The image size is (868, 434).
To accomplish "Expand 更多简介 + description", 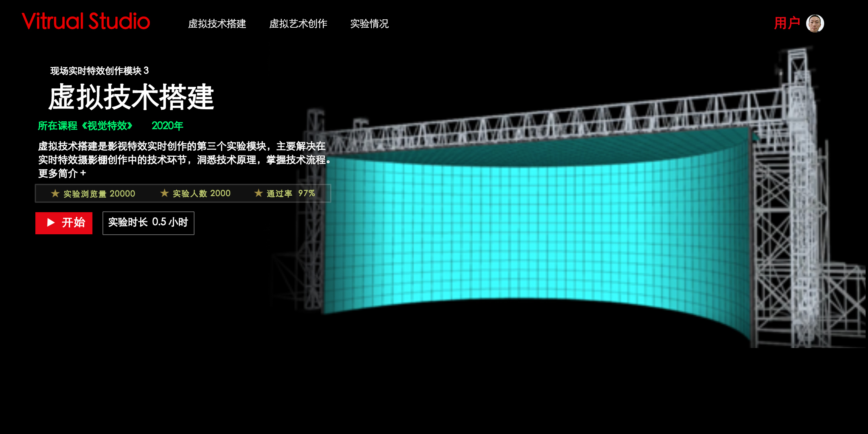I will coord(62,174).
